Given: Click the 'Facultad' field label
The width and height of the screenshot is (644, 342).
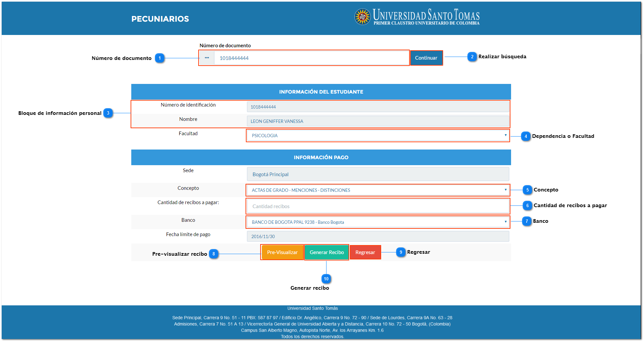Looking at the screenshot, I should [x=188, y=134].
